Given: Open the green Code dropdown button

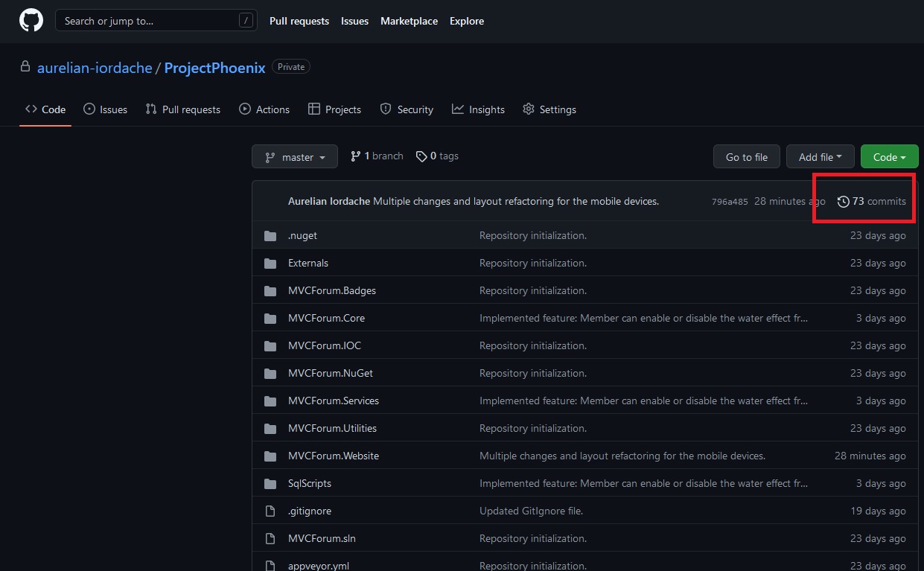Looking at the screenshot, I should tap(890, 157).
